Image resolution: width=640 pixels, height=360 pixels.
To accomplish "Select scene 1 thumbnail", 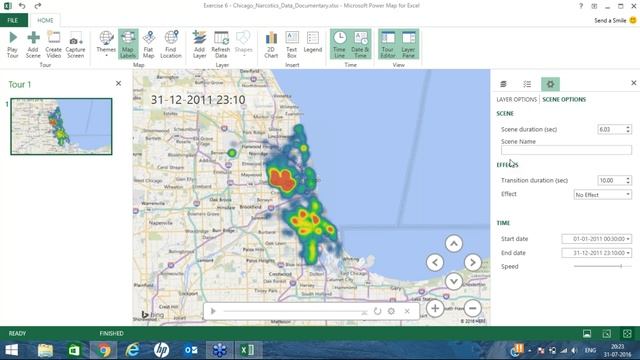I will pos(61,126).
